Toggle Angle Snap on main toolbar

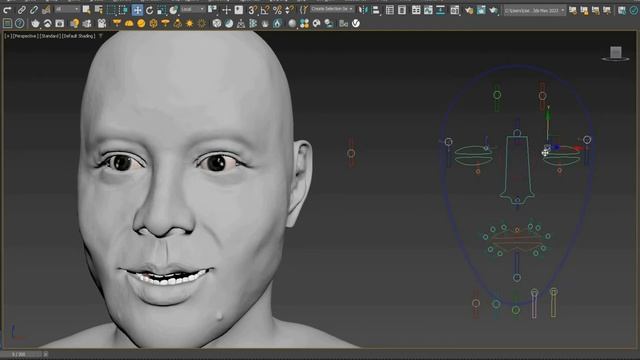pos(265,10)
